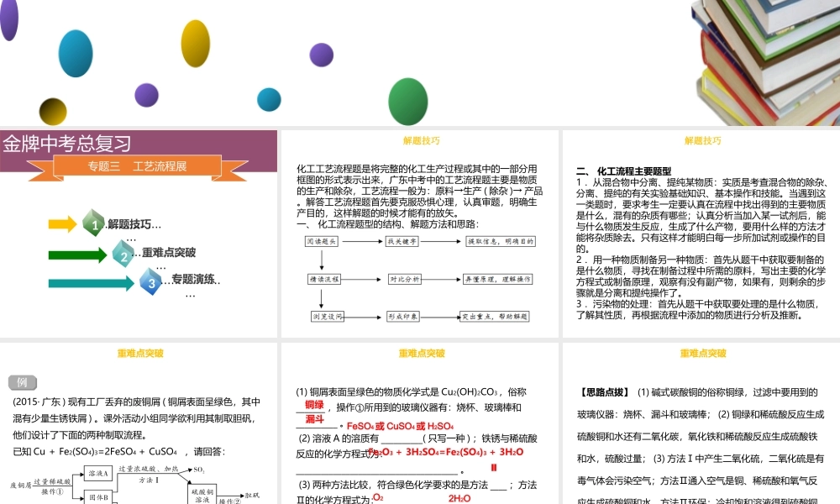Viewport: 840px width, 504px height.
Task: Click the 浏览设问 flowchart box
Action: click(328, 317)
